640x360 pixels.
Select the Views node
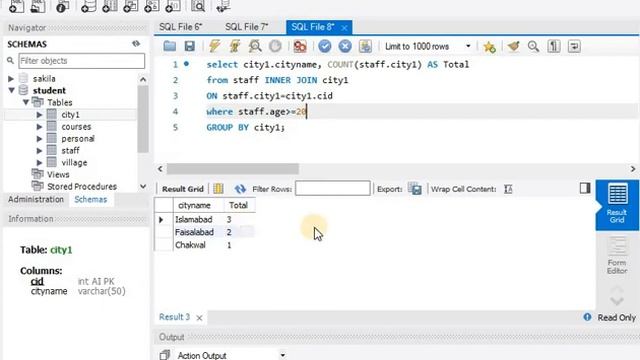(58, 174)
